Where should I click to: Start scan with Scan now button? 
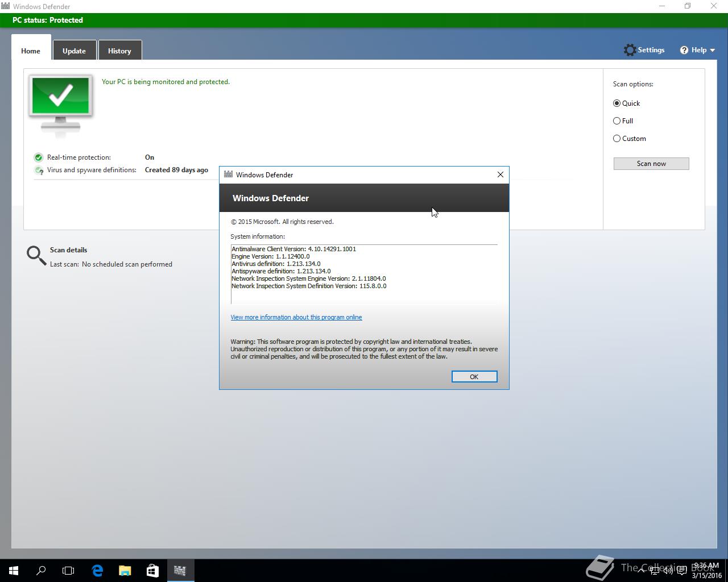click(651, 164)
